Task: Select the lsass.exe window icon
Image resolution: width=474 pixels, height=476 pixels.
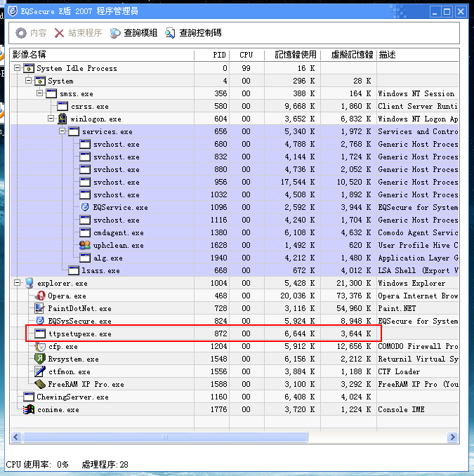Action: click(74, 270)
